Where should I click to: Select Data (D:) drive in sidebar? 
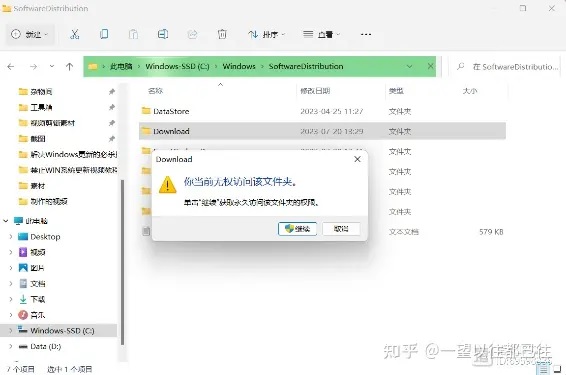point(45,346)
